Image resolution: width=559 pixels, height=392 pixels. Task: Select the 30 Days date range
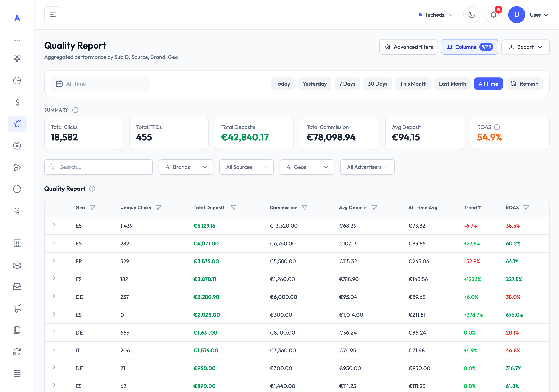(378, 84)
